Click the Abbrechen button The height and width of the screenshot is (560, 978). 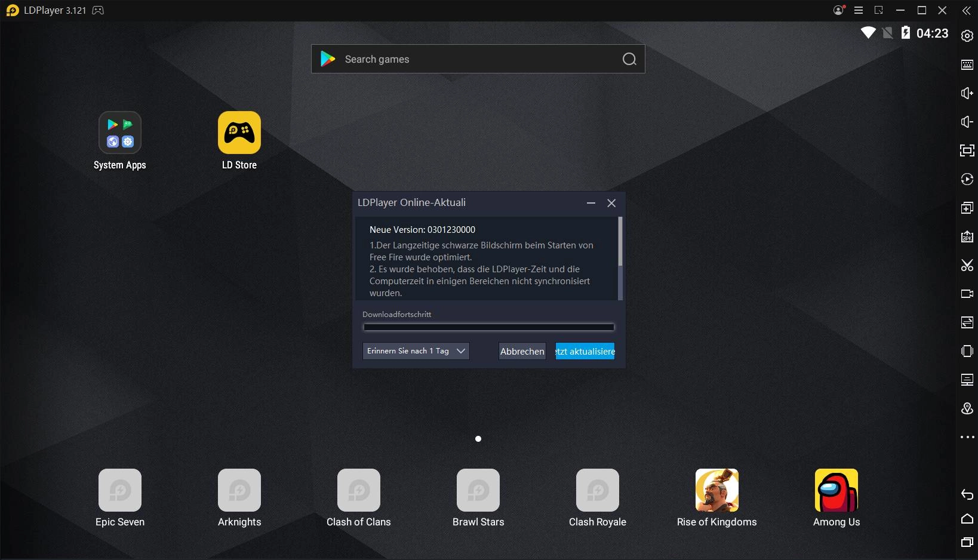click(522, 351)
